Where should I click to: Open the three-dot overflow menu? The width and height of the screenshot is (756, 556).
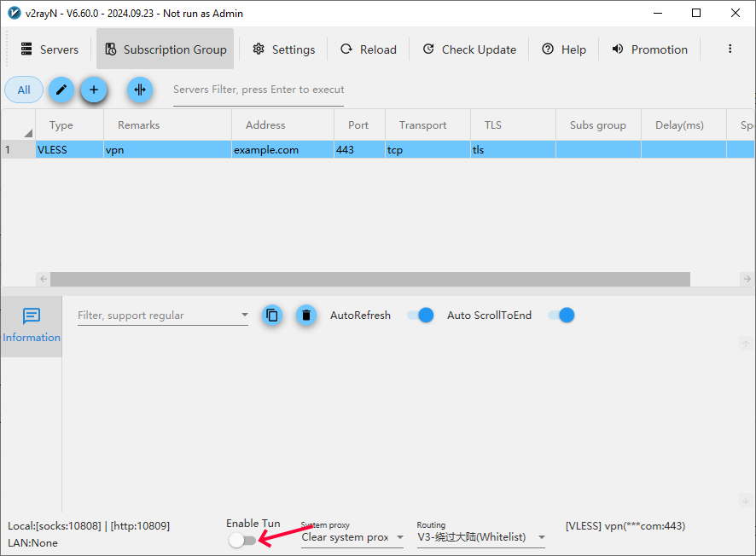(x=730, y=49)
